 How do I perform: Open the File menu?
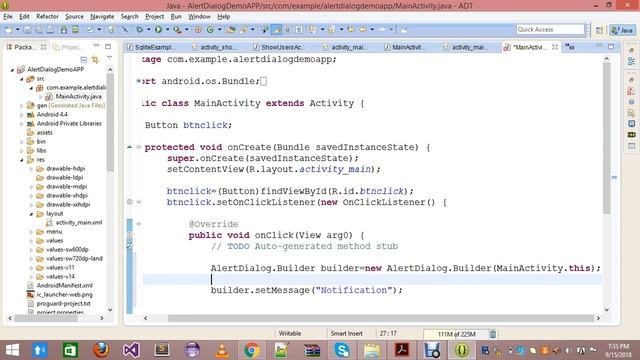pos(8,17)
